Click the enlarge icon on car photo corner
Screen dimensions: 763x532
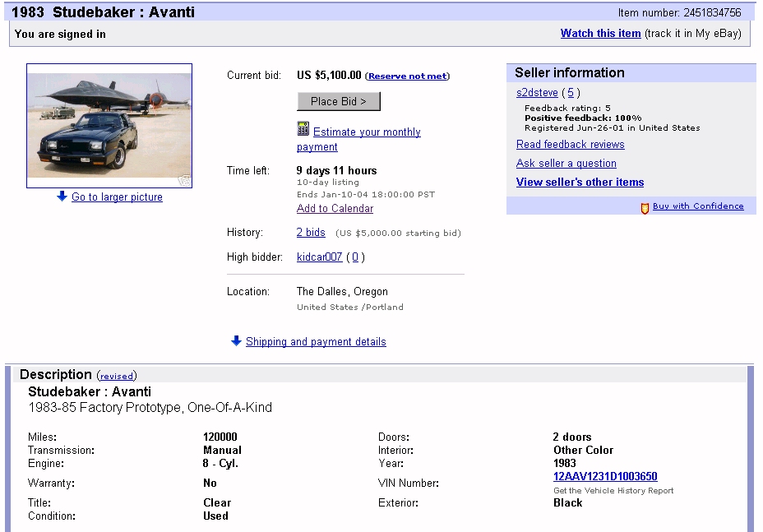coord(185,181)
